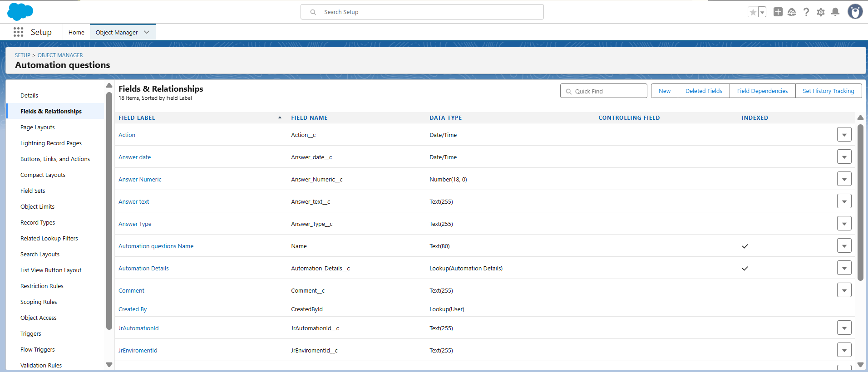The image size is (868, 372).
Task: Open row actions dropdown for Answer Type
Action: point(844,224)
